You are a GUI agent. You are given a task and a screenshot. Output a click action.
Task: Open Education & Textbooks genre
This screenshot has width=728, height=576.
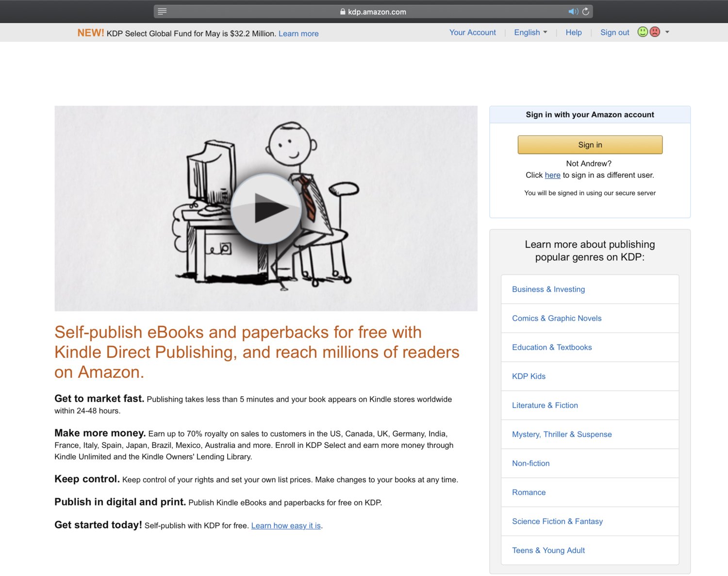[590, 347]
